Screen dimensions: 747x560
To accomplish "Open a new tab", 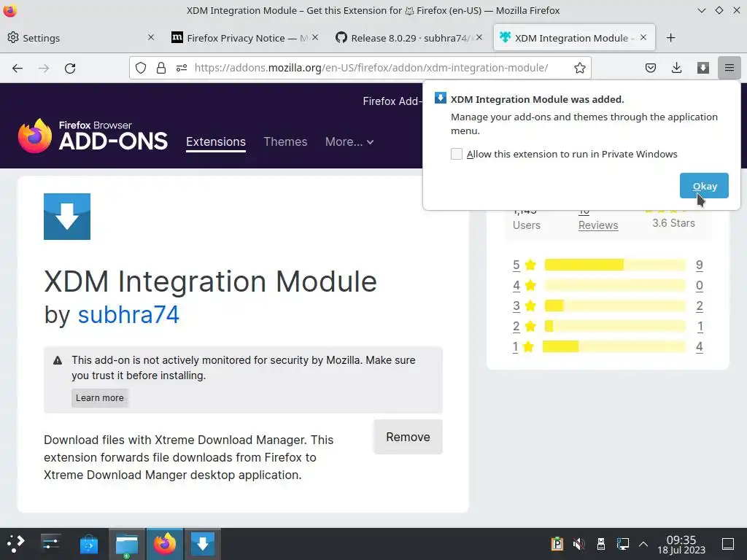I will (x=671, y=38).
